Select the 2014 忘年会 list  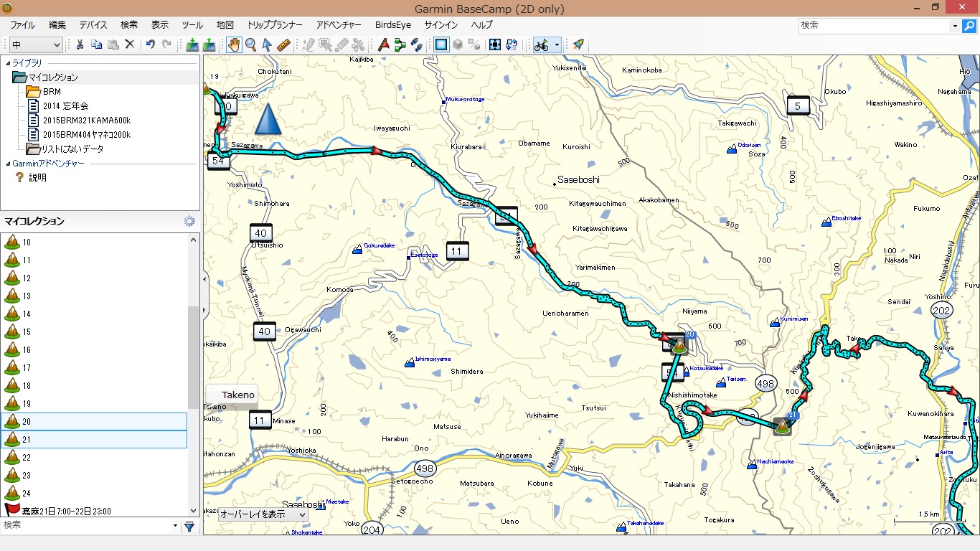(65, 106)
